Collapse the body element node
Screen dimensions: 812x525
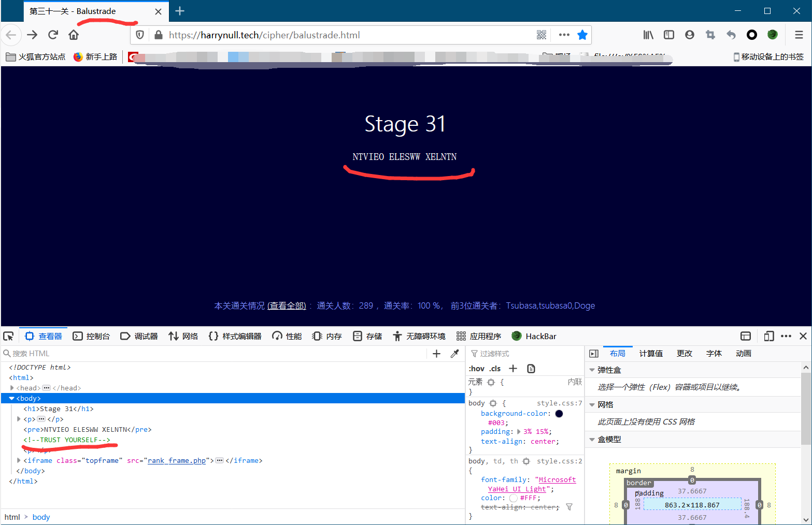pos(12,398)
